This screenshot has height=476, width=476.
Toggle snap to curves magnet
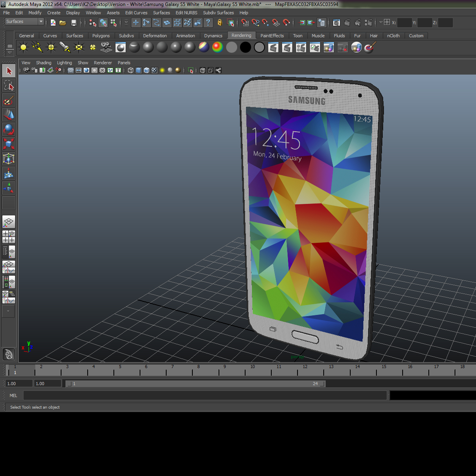pyautogui.click(x=256, y=23)
